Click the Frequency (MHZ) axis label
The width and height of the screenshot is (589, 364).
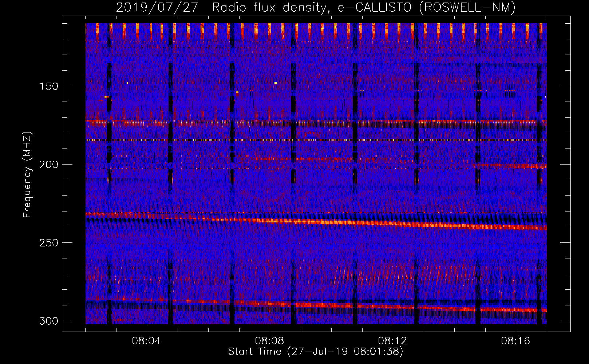tap(27, 174)
